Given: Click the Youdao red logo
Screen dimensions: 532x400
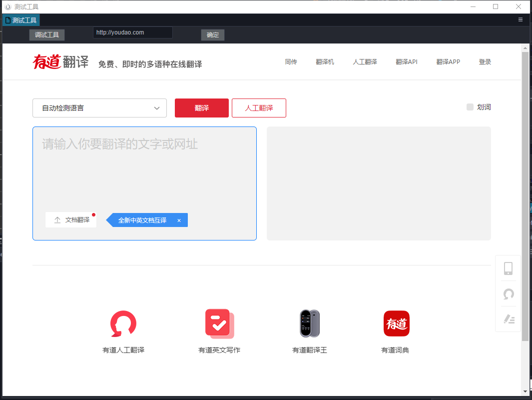Looking at the screenshot, I should [x=47, y=61].
